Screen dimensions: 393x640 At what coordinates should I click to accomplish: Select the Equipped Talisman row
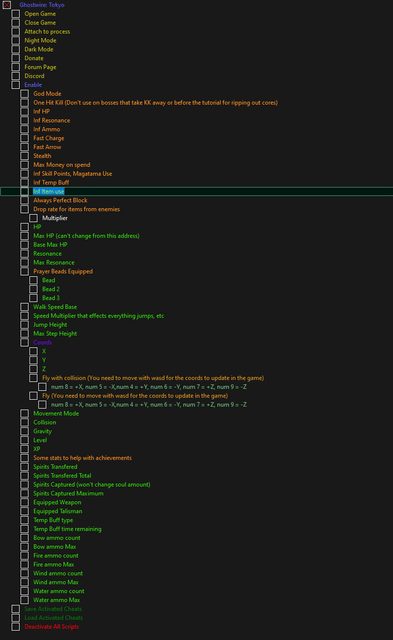pyautogui.click(x=58, y=511)
